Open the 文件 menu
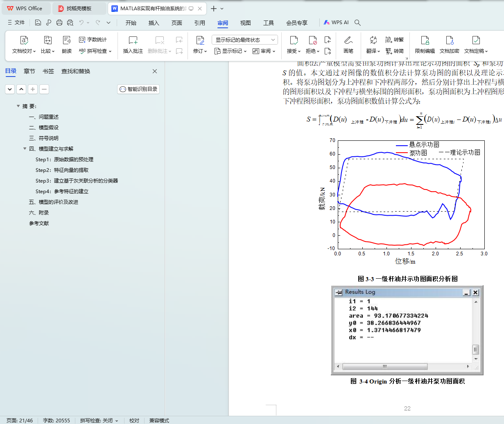The height and width of the screenshot is (424, 504). 16,23
